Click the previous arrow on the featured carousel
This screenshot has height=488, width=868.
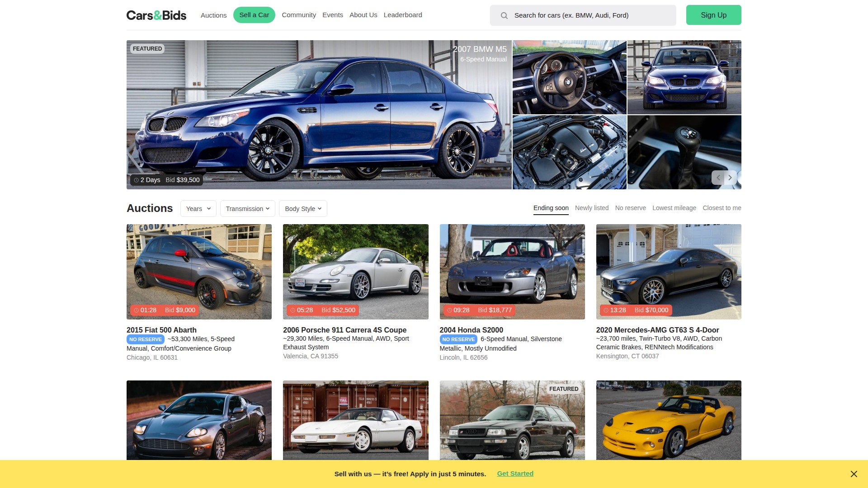pyautogui.click(x=718, y=178)
